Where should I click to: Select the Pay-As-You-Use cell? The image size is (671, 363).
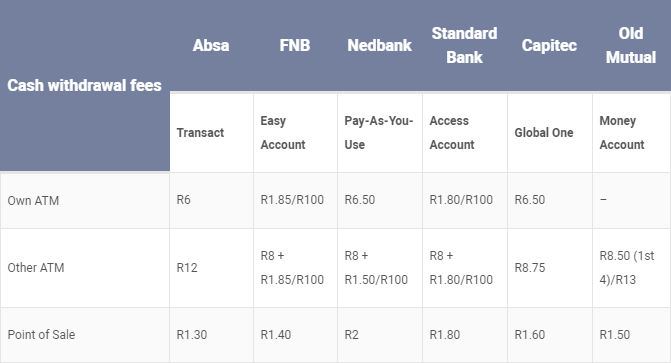click(x=379, y=133)
